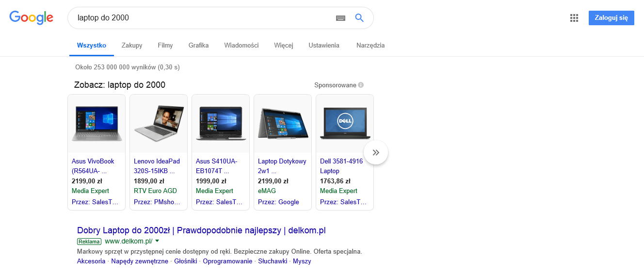Open the Dobry Laptop do 2000zł ad link
644x275 pixels.
click(201, 230)
